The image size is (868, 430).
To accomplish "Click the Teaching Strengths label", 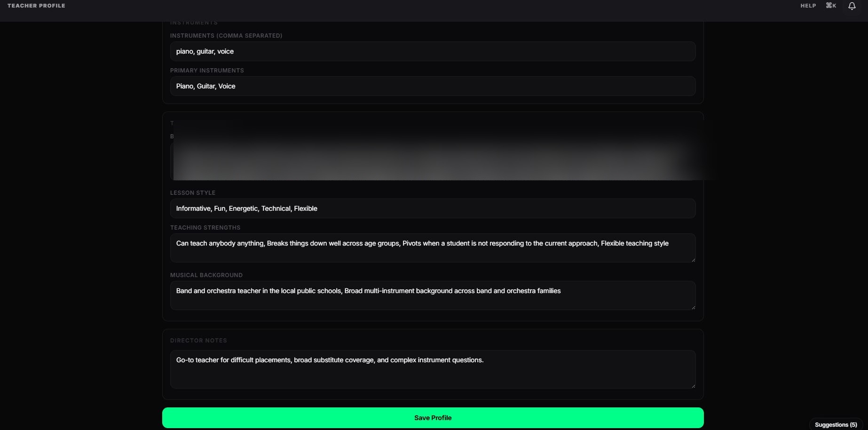I will (x=205, y=228).
